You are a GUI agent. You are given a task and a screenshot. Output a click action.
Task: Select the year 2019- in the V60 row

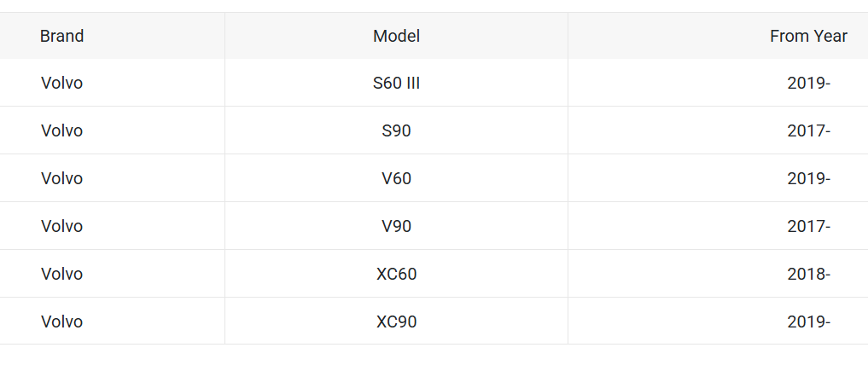coord(808,179)
